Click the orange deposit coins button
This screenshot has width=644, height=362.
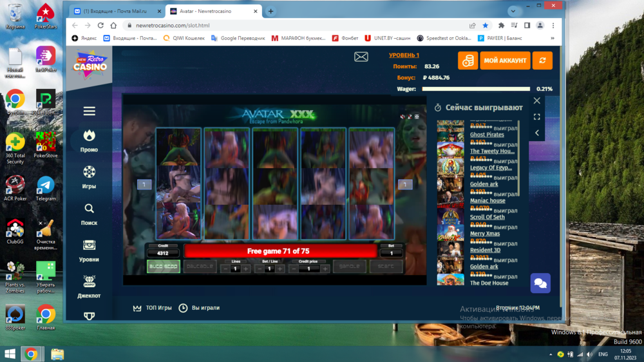tap(468, 61)
